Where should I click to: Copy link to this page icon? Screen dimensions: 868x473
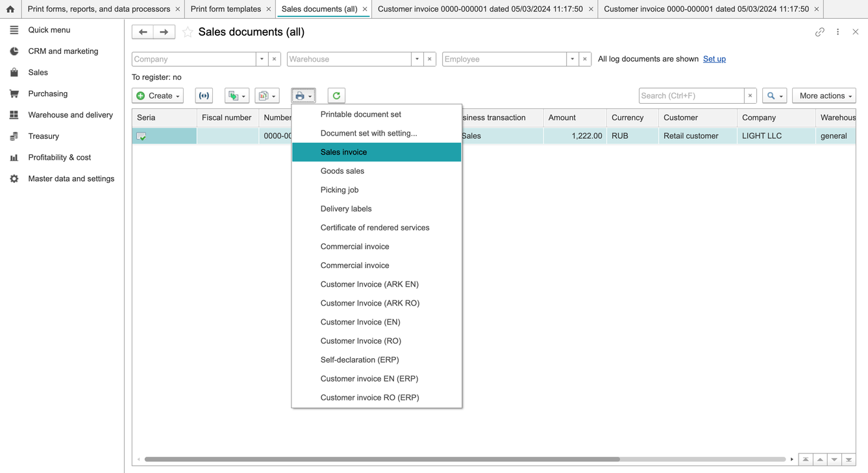click(x=820, y=32)
